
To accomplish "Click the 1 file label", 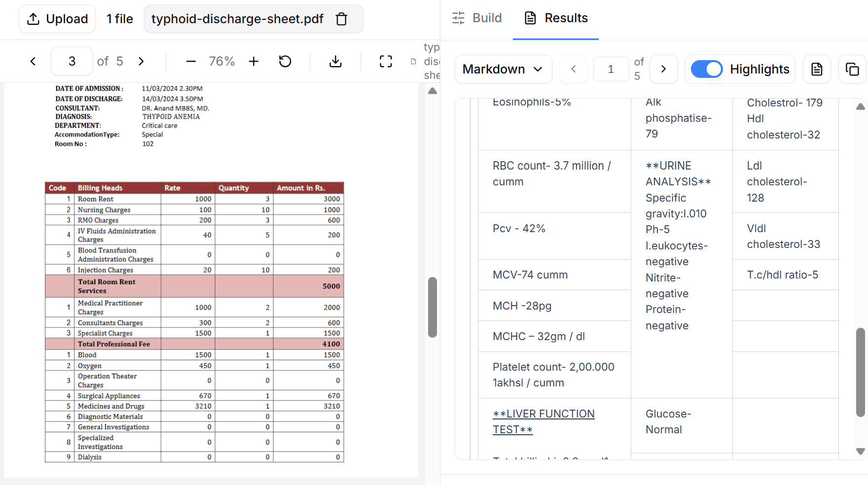I will (x=119, y=19).
